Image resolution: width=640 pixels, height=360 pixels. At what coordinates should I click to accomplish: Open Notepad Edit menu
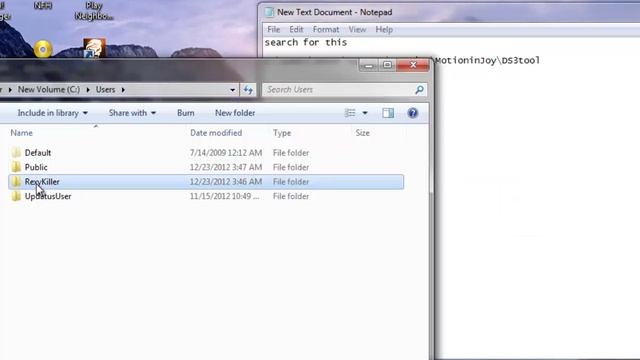coord(296,29)
